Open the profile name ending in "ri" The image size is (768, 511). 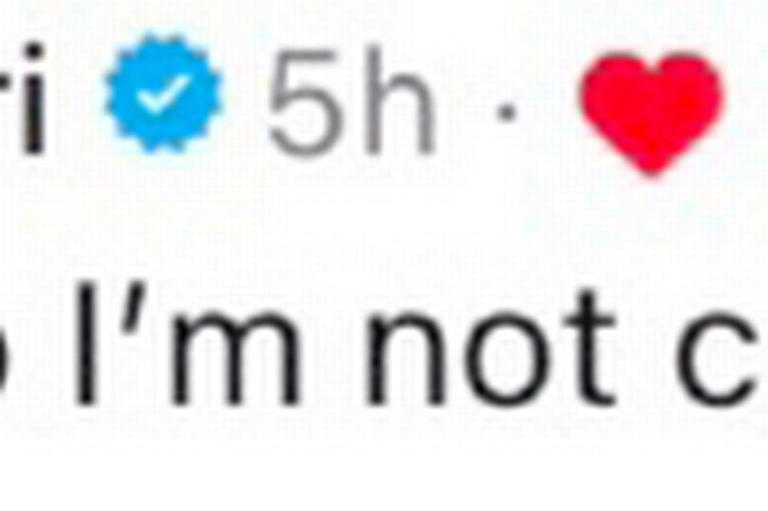point(23,98)
